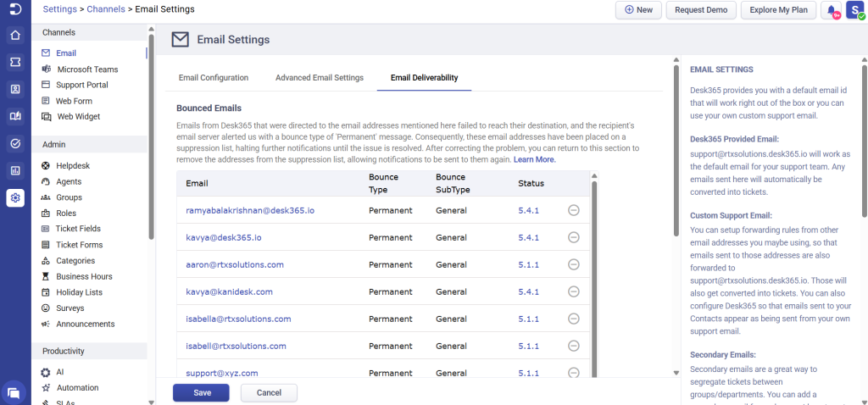This screenshot has width=868, height=405.
Task: Select the Email Deliverability tab
Action: 424,77
